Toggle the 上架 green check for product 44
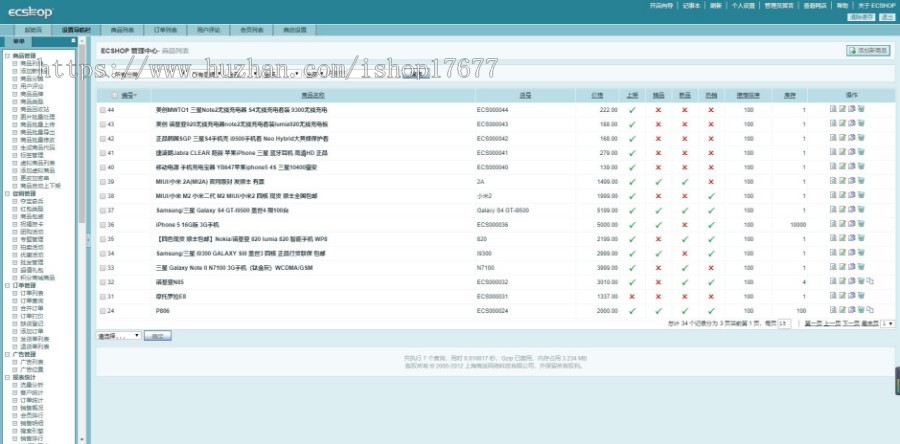Image resolution: width=900 pixels, height=444 pixels. [x=632, y=110]
